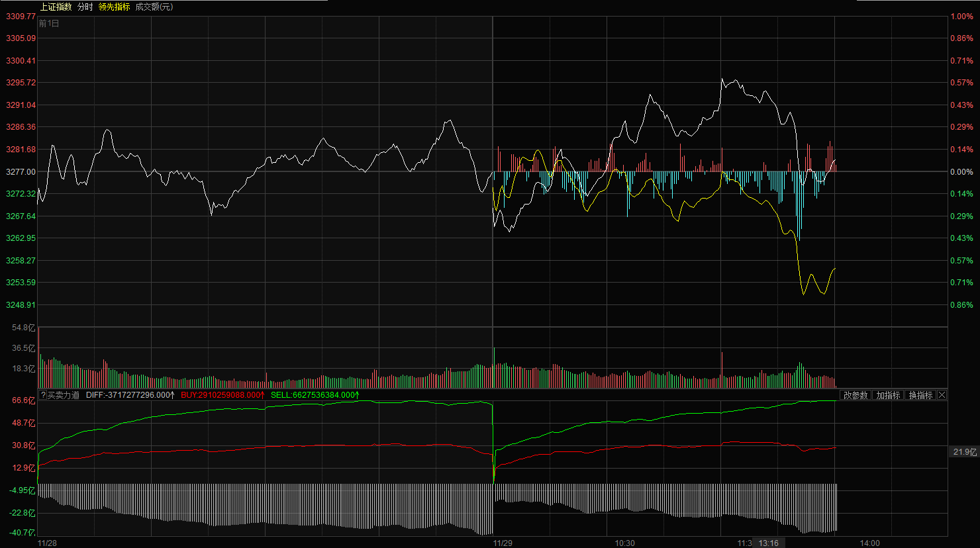This screenshot has height=548, width=980.
Task: Click the 1.00% top percentage label
Action: coord(962,17)
